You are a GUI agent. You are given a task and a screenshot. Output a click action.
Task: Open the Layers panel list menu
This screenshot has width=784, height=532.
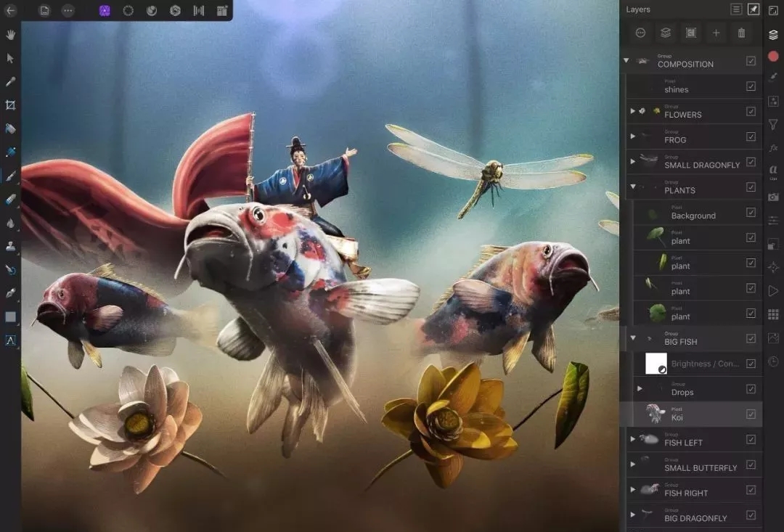click(736, 9)
